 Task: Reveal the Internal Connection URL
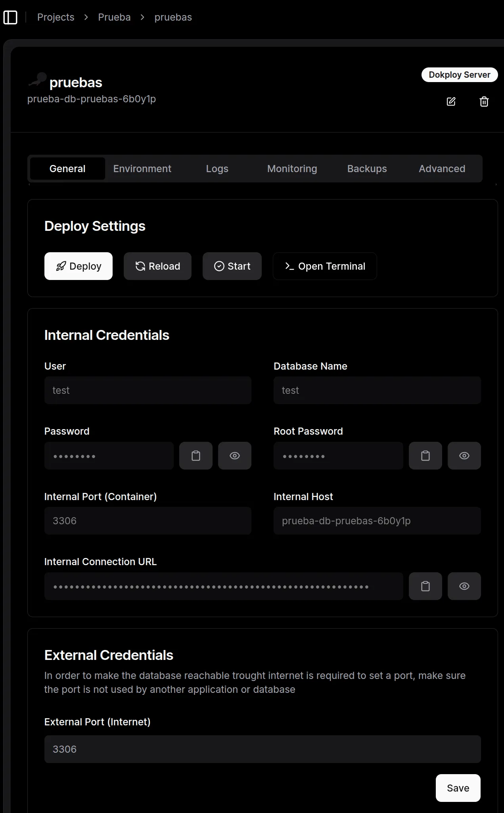(x=464, y=586)
